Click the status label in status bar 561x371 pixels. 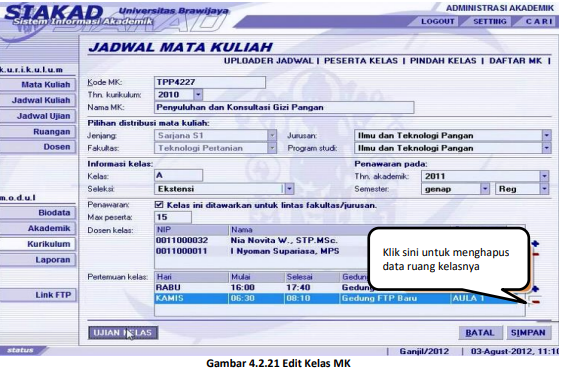pos(20,350)
